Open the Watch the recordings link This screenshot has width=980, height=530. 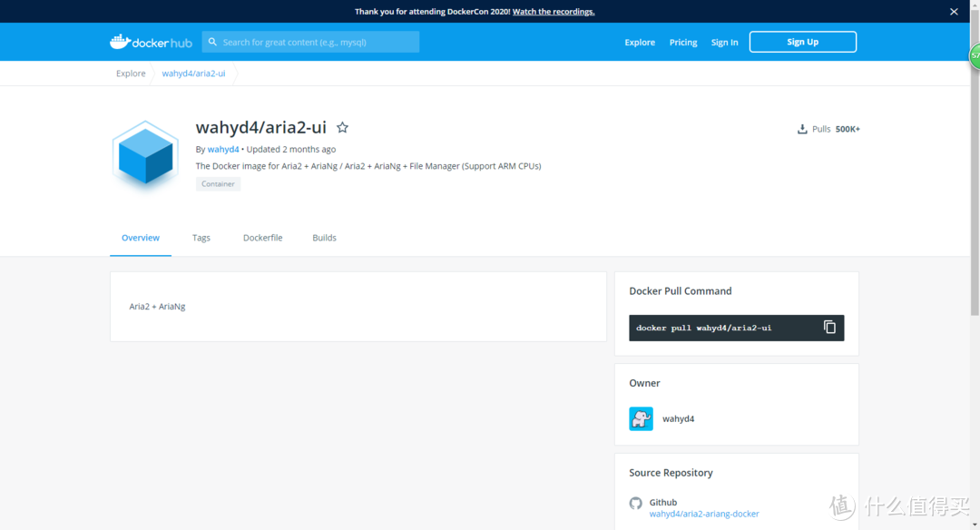pos(554,11)
